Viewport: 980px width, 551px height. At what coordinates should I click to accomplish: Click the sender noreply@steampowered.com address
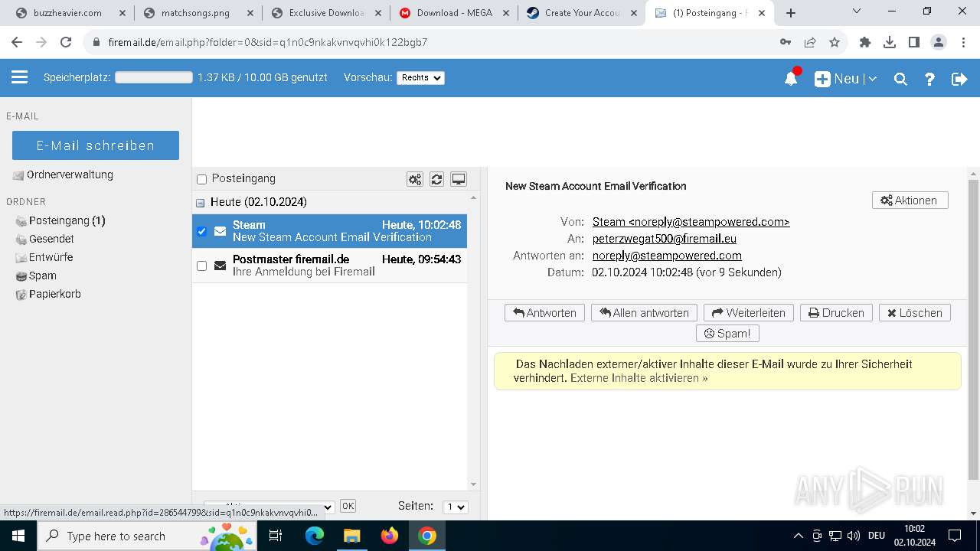click(x=691, y=222)
